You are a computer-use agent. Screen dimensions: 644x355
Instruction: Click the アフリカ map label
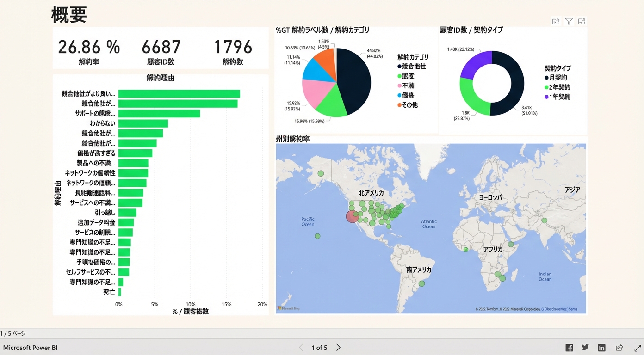[x=493, y=249]
